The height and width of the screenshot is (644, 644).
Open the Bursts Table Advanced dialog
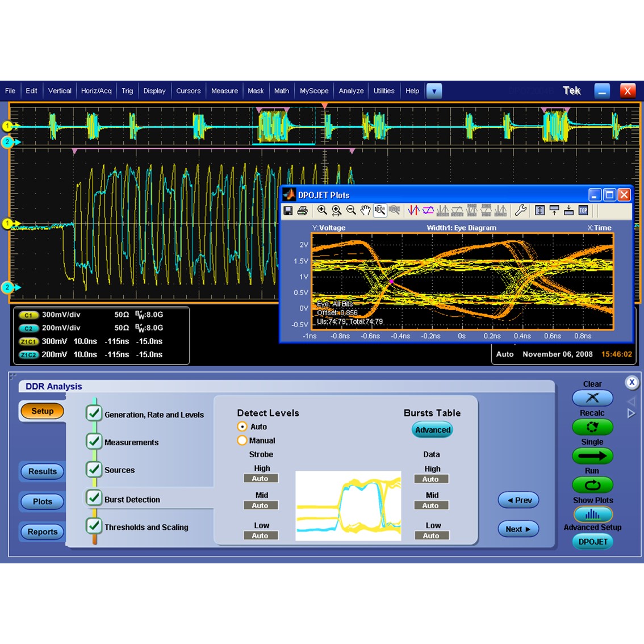click(432, 430)
